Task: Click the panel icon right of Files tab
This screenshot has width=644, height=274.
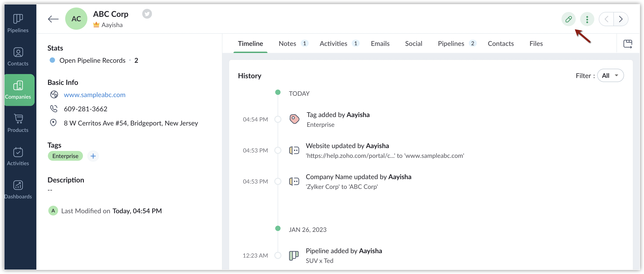Action: tap(628, 44)
